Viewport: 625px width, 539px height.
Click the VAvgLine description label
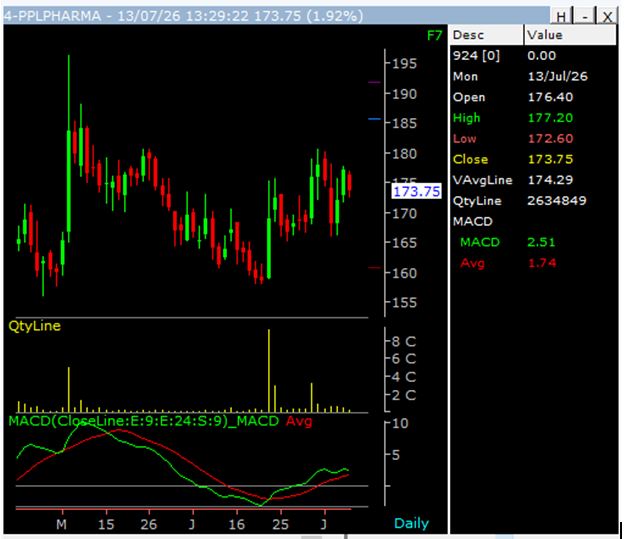tap(483, 180)
